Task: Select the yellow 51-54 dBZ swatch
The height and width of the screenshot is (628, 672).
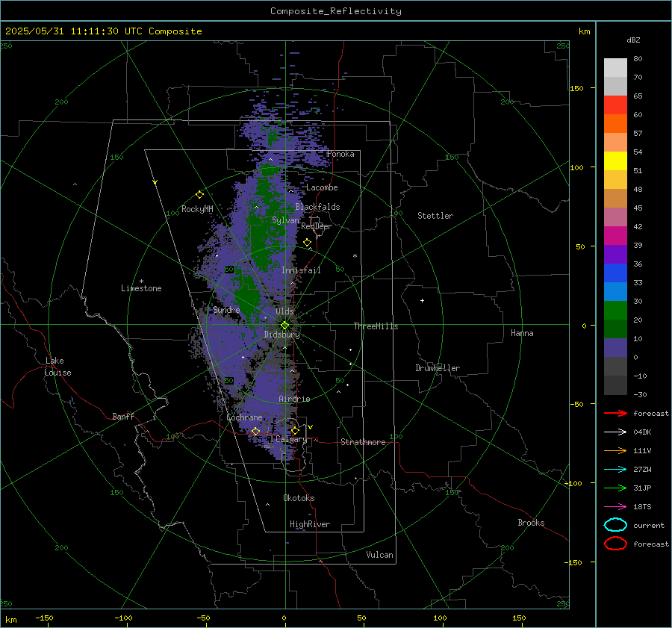Action: pos(615,161)
